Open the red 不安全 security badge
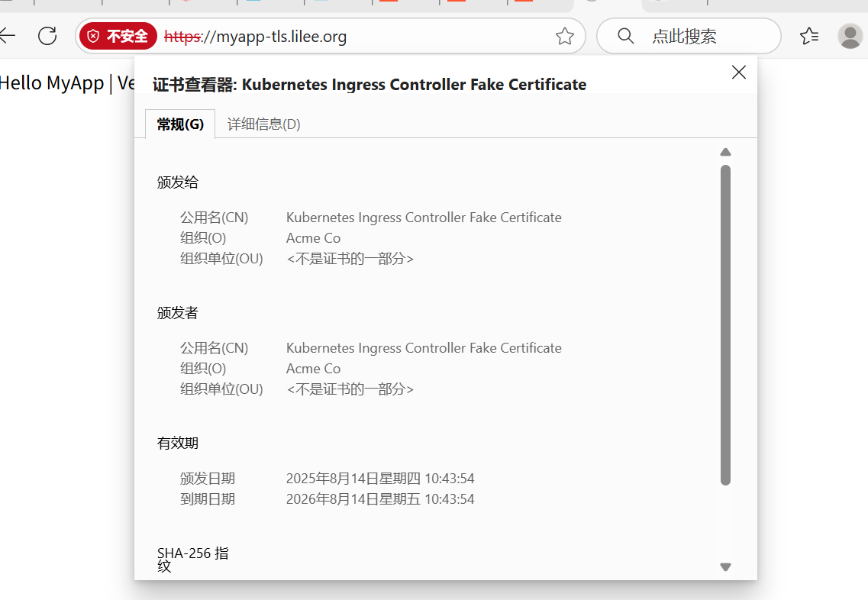This screenshot has width=868, height=600. 118,36
